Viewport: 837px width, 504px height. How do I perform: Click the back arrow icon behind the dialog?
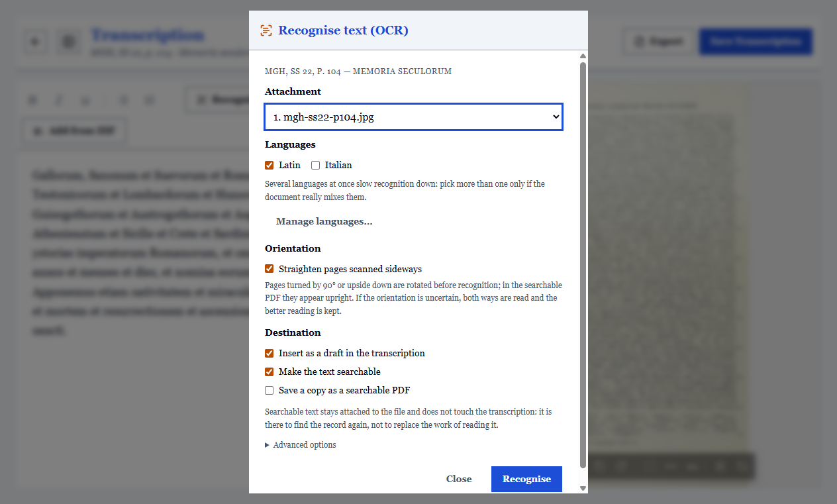pyautogui.click(x=35, y=42)
